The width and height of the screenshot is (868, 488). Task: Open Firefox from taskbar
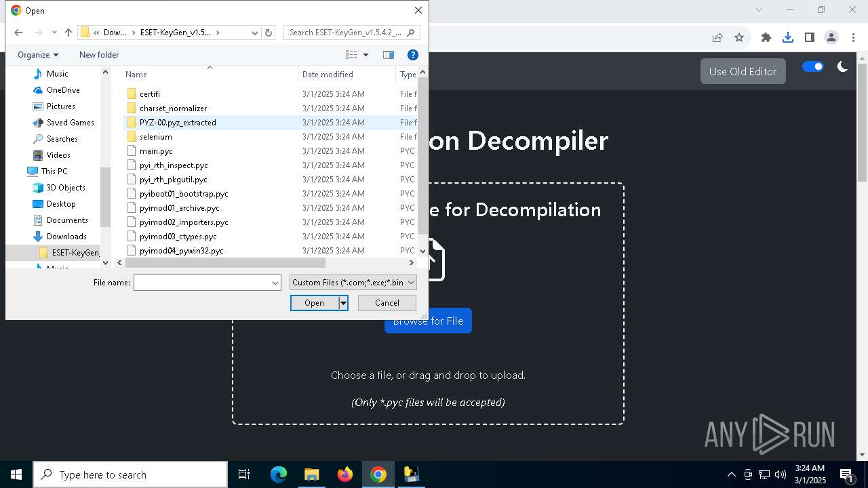(345, 474)
